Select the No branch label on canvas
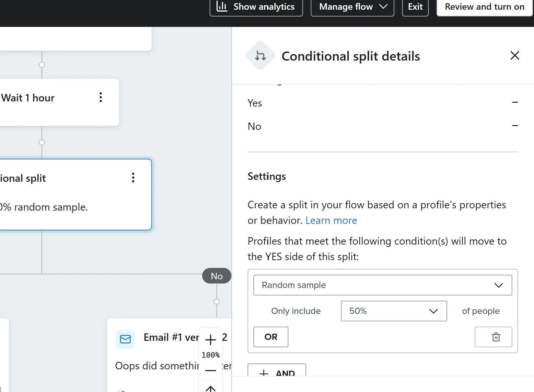Image resolution: width=534 pixels, height=392 pixels. 216,276
